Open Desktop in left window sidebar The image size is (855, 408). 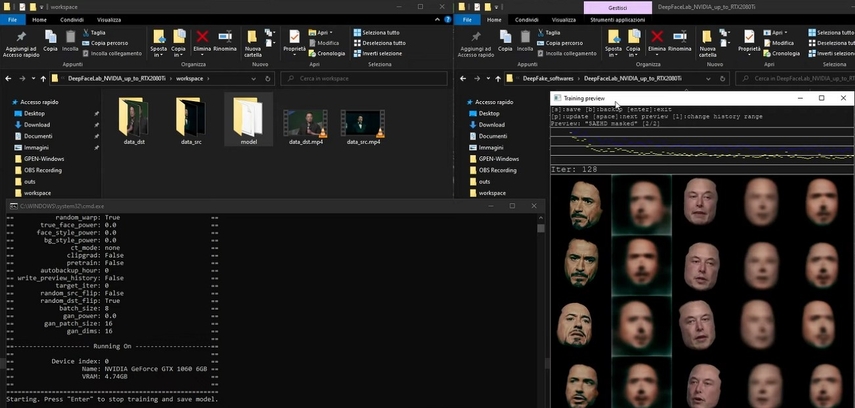click(x=34, y=113)
